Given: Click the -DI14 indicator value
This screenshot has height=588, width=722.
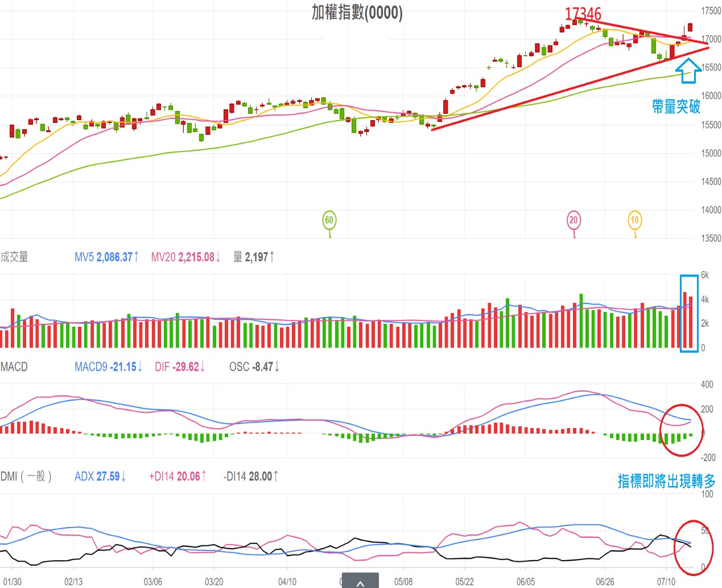Looking at the screenshot, I should click(250, 476).
